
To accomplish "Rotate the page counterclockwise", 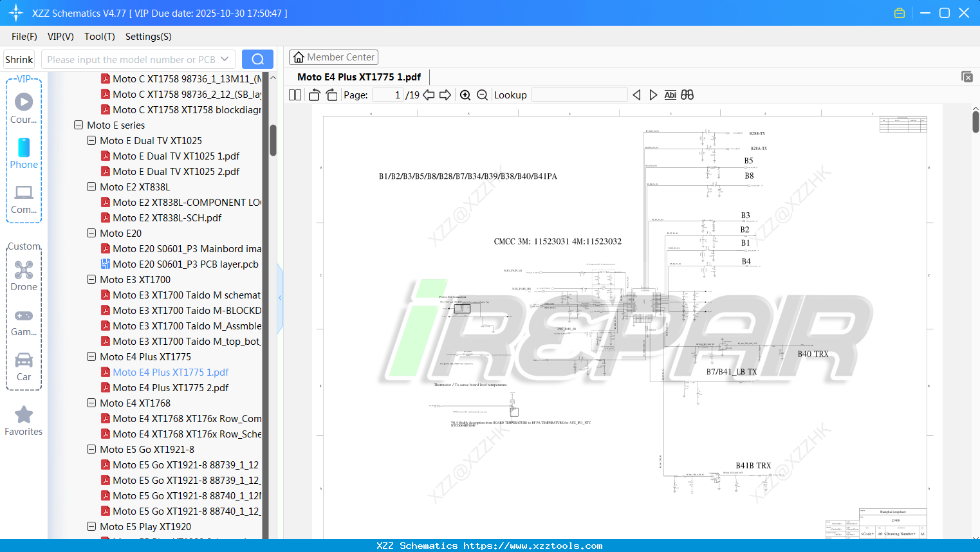I will [314, 95].
